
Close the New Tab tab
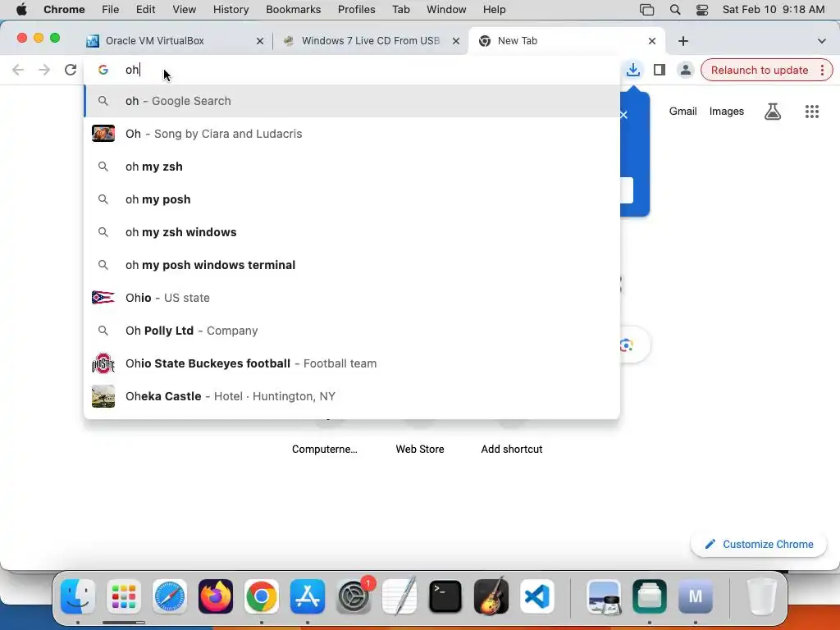pyautogui.click(x=652, y=41)
